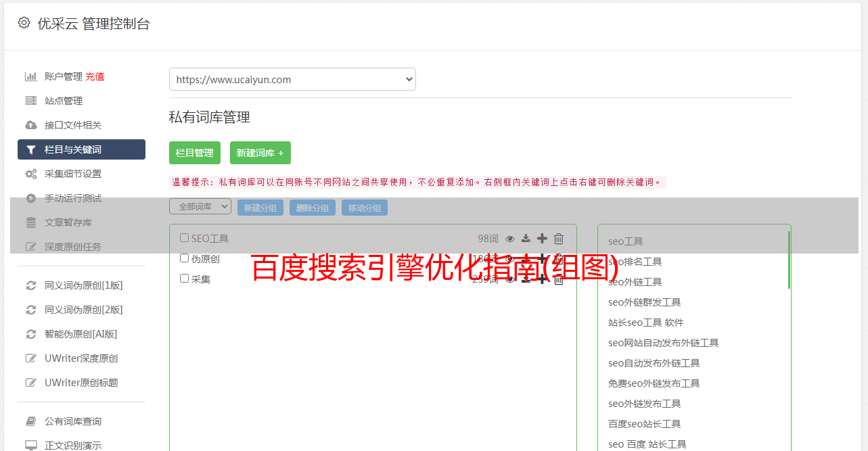868x451 pixels.
Task: Select keyword 'seo网站自动发布外链工具'
Action: pyautogui.click(x=664, y=343)
